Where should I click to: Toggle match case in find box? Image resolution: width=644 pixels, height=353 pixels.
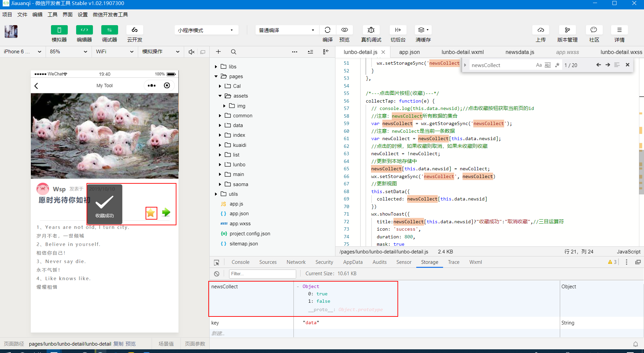click(539, 65)
